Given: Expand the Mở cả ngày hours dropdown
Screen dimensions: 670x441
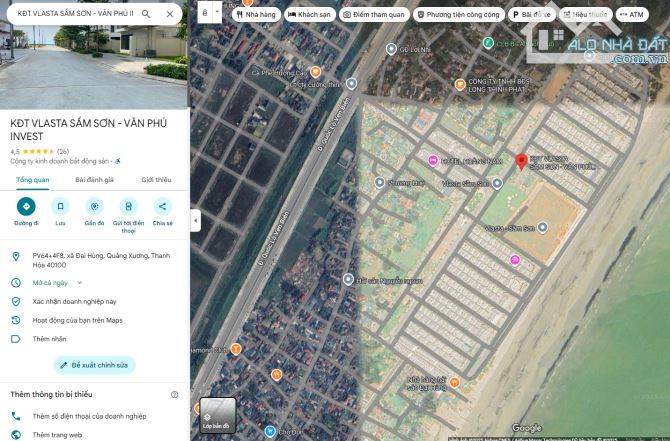Looking at the screenshot, I should coord(73,283).
